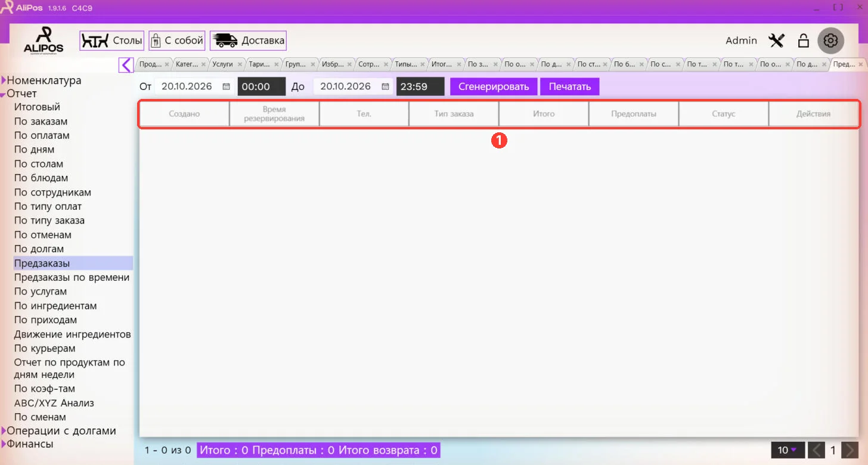This screenshot has height=465, width=868.
Task: Click the Создано column header
Action: pyautogui.click(x=184, y=114)
